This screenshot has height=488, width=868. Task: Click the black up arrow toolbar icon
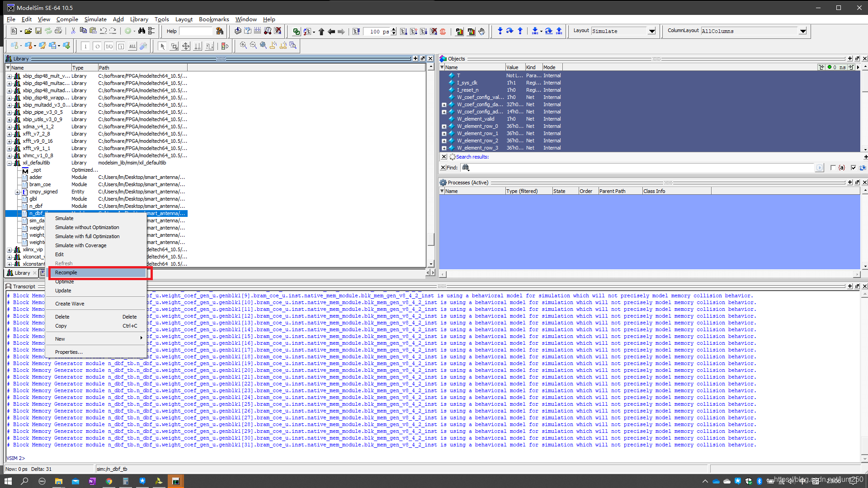coord(321,31)
